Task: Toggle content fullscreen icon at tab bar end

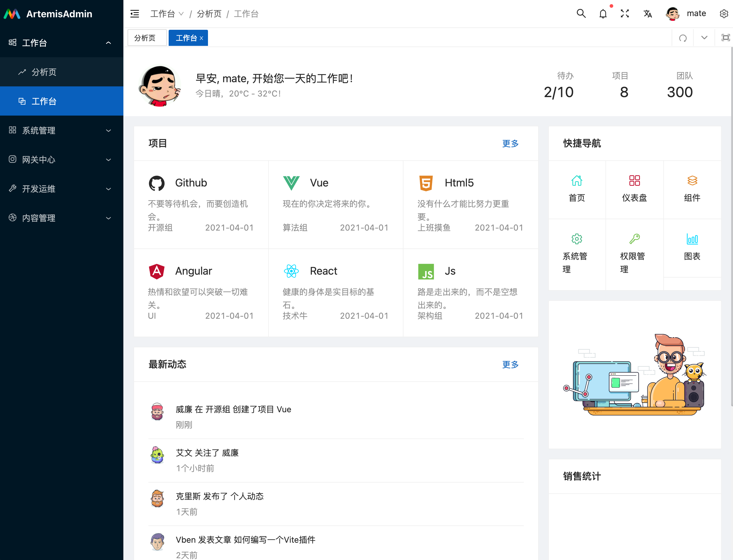Action: click(x=725, y=38)
